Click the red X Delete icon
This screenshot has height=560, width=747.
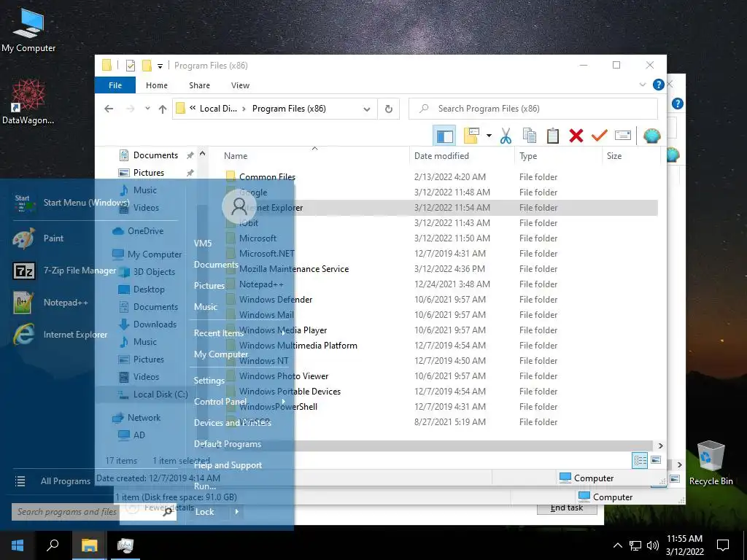[x=576, y=136]
